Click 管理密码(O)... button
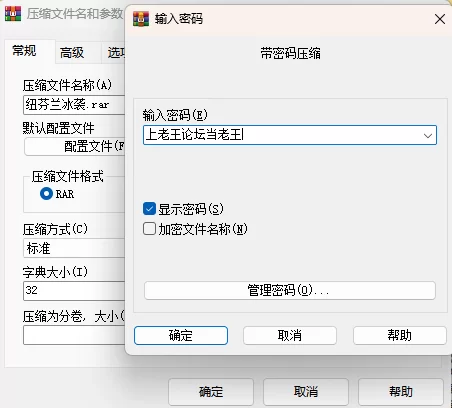Image resolution: width=452 pixels, height=408 pixels. (290, 290)
